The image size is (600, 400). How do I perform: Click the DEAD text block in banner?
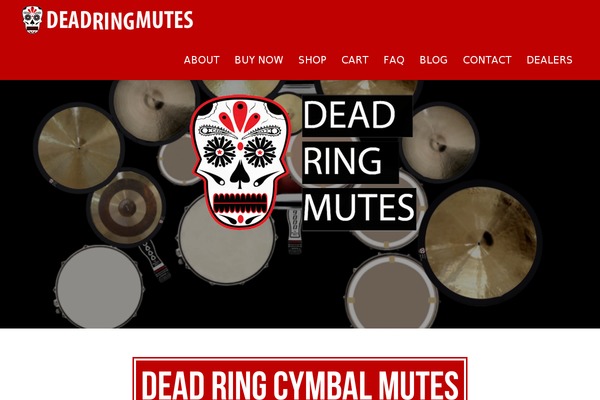(357, 116)
